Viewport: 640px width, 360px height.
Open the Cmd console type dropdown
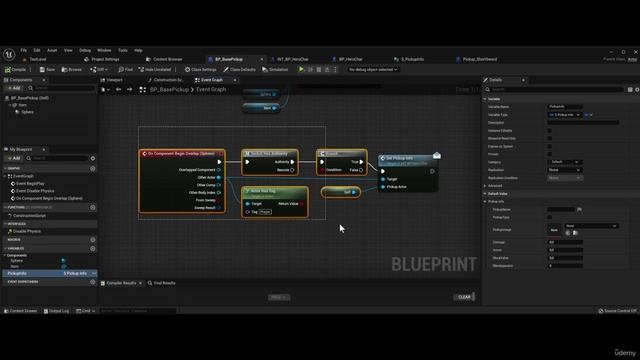tap(86, 311)
